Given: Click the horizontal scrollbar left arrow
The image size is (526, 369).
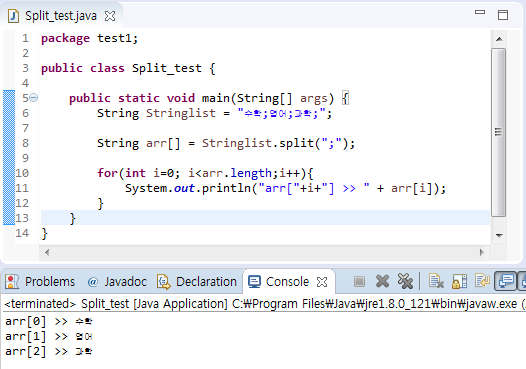Looking at the screenshot, I should [x=47, y=252].
